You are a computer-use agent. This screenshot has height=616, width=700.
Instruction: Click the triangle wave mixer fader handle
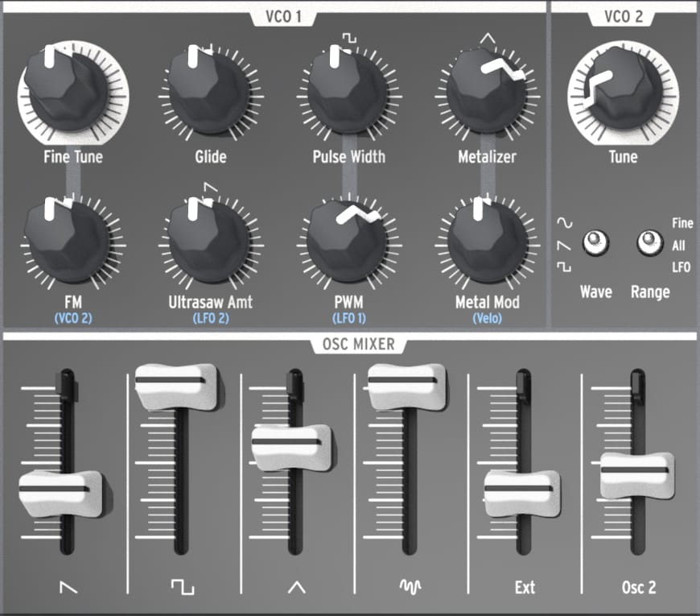[x=292, y=448]
